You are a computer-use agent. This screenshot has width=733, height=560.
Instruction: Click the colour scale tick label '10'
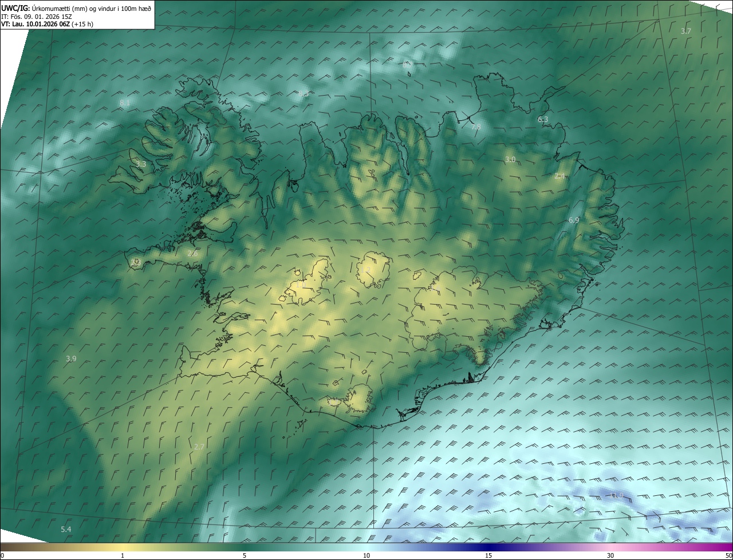point(366,555)
